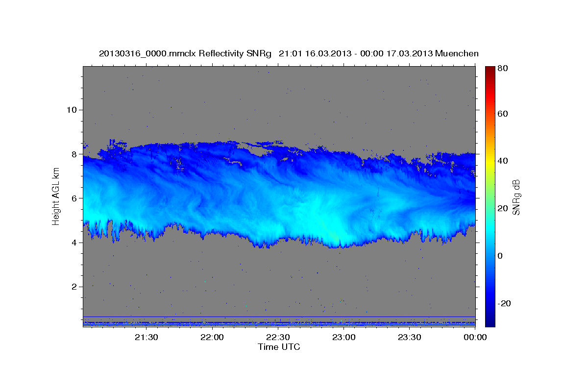
Task: Click the "Height AGL km" axis label
Action: pos(56,197)
